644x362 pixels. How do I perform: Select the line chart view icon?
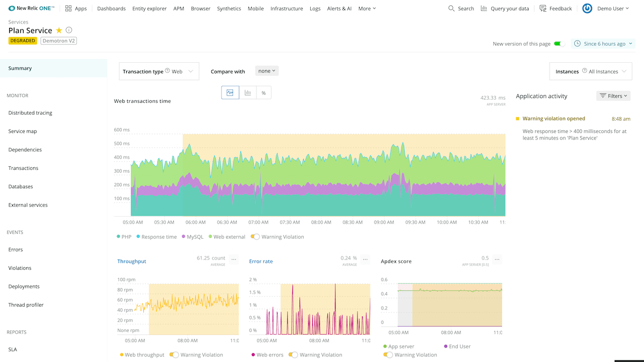(x=230, y=93)
